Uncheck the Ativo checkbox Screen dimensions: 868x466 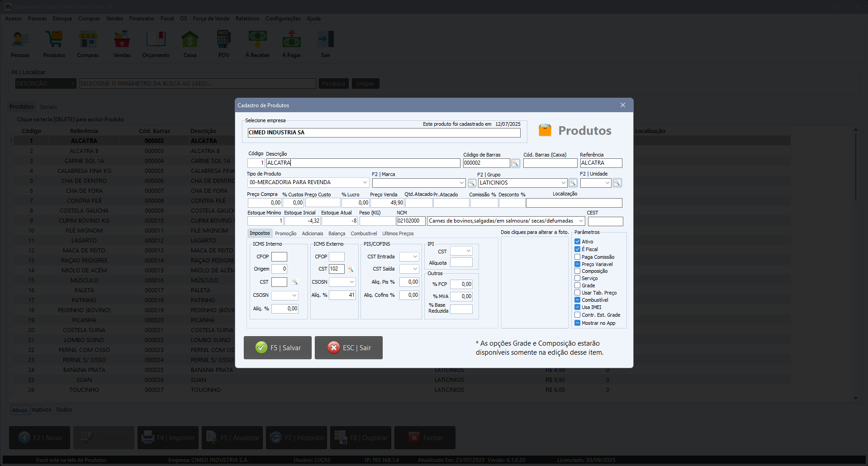578,242
